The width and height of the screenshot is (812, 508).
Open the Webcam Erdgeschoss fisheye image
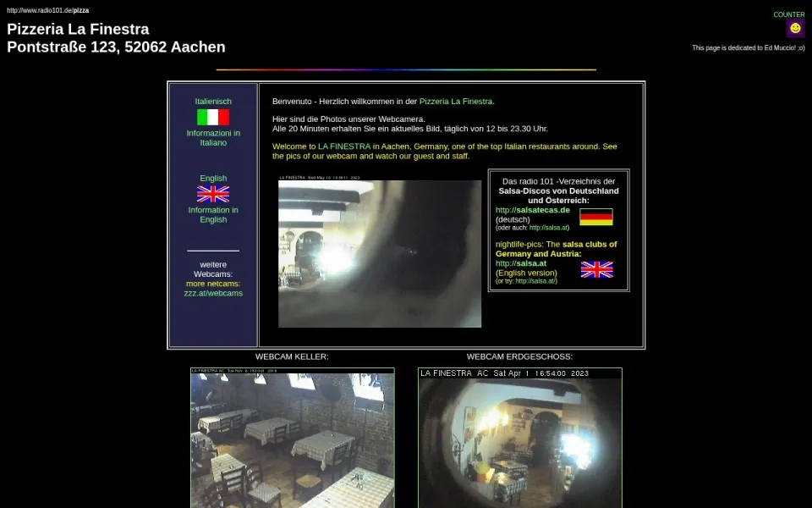(x=520, y=438)
